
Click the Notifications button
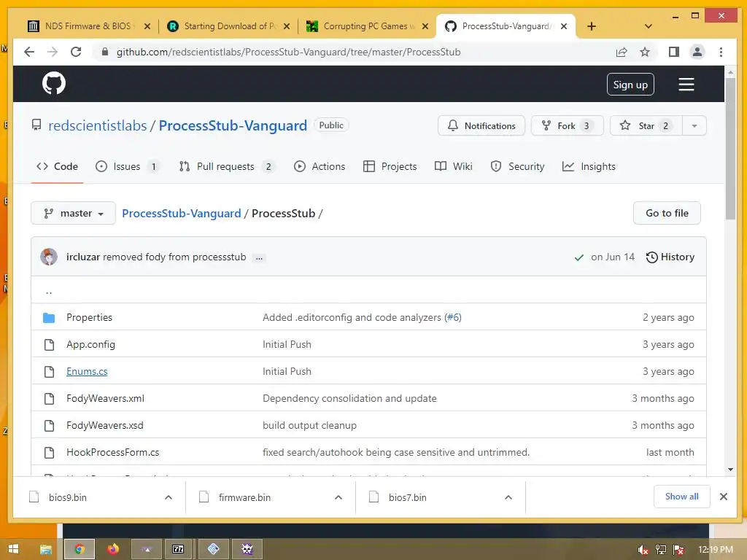[x=481, y=125]
